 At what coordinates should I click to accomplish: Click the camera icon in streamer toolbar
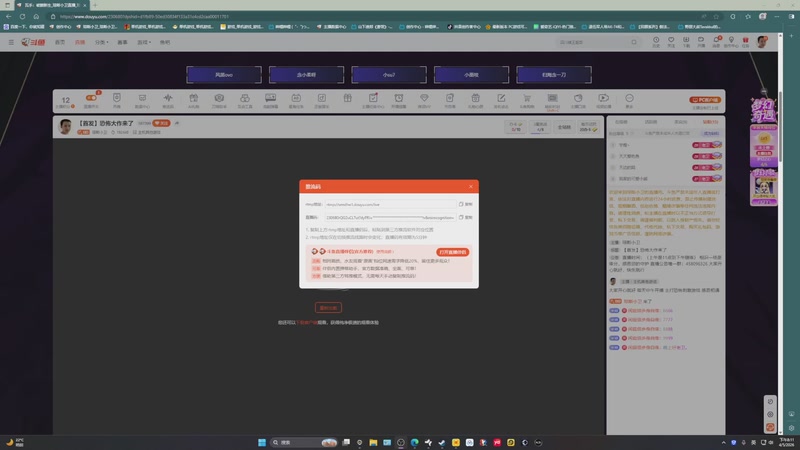pyautogui.click(x=219, y=98)
